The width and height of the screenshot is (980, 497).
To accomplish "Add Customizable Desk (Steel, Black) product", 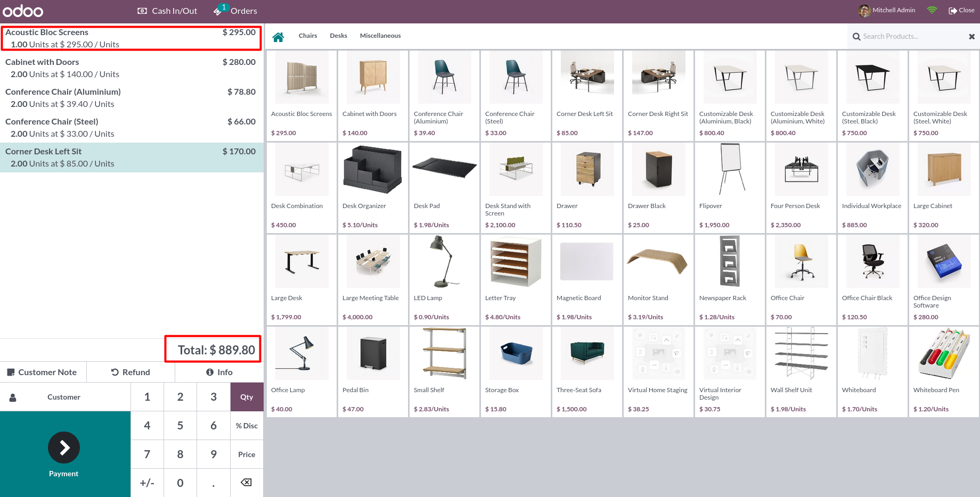I will point(873,96).
